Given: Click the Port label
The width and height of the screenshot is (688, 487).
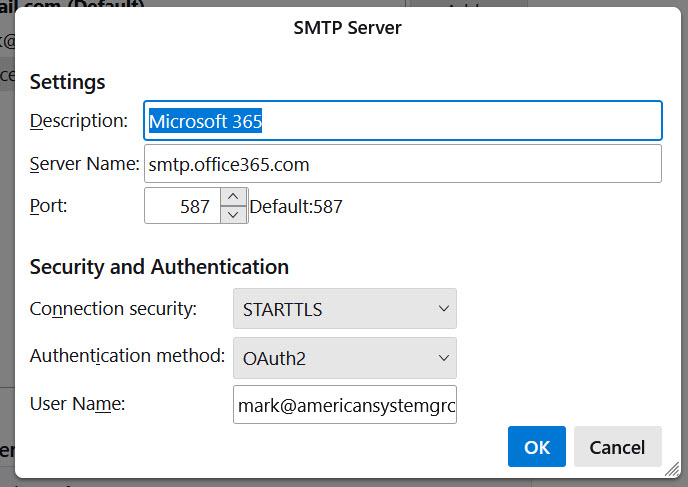Looking at the screenshot, I should click(x=48, y=206).
